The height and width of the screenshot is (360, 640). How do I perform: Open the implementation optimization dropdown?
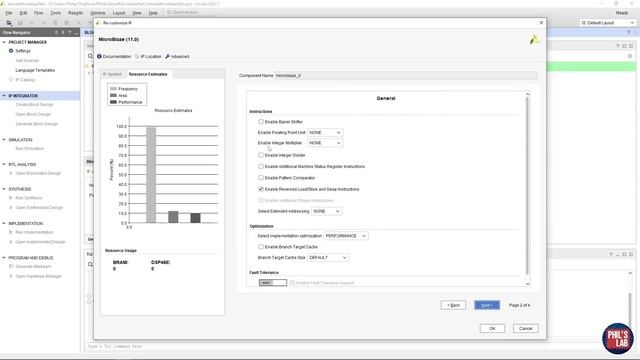(346, 236)
